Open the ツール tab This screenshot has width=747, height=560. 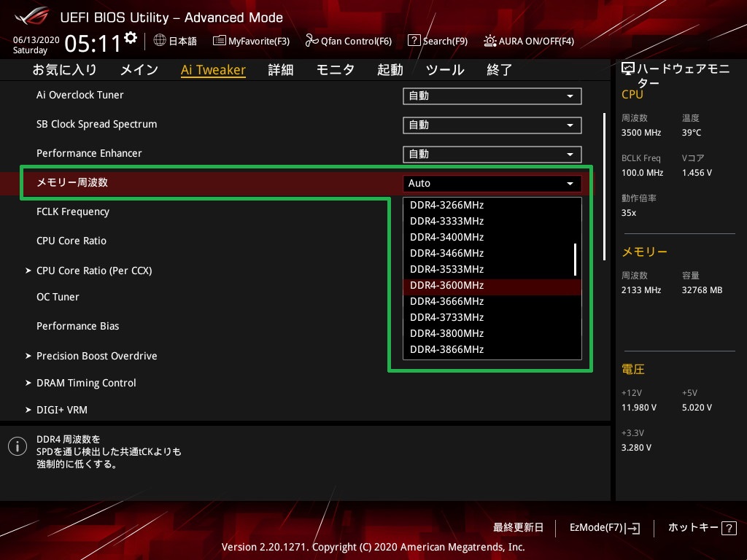[x=445, y=70]
